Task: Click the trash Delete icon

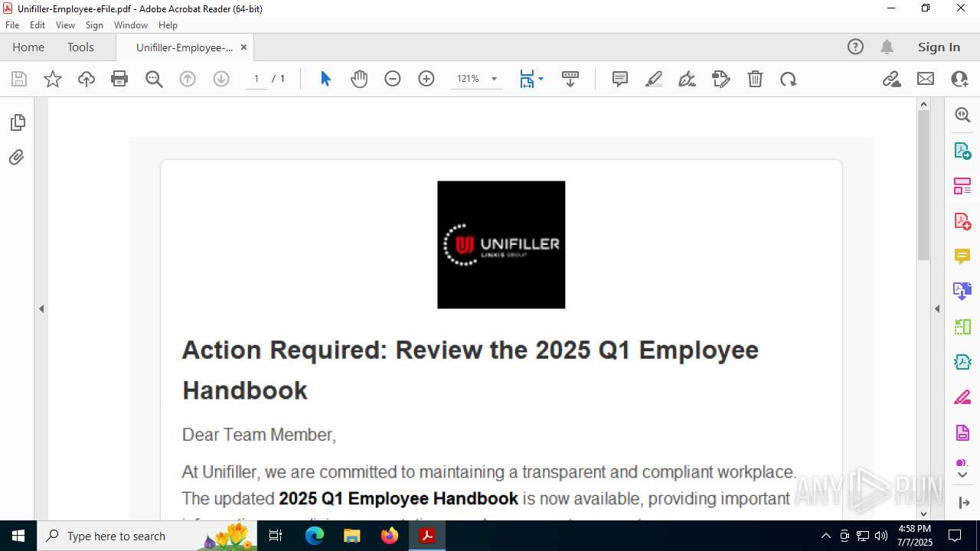Action: point(755,79)
